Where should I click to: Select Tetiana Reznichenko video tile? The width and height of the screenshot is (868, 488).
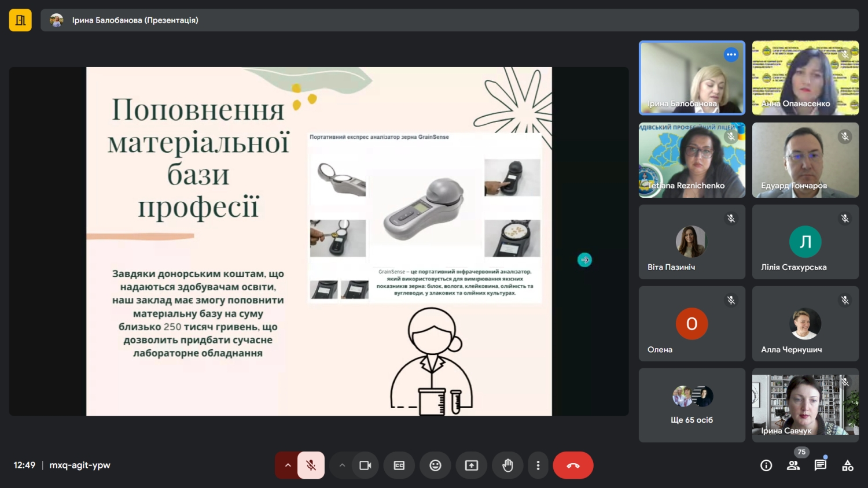click(692, 160)
